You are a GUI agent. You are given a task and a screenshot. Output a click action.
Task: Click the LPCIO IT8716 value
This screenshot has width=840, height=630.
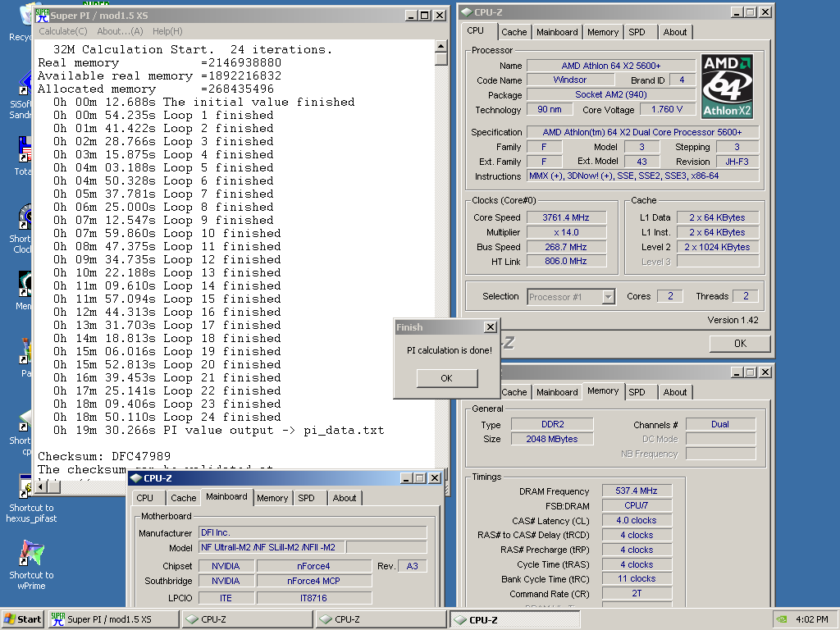pos(314,598)
